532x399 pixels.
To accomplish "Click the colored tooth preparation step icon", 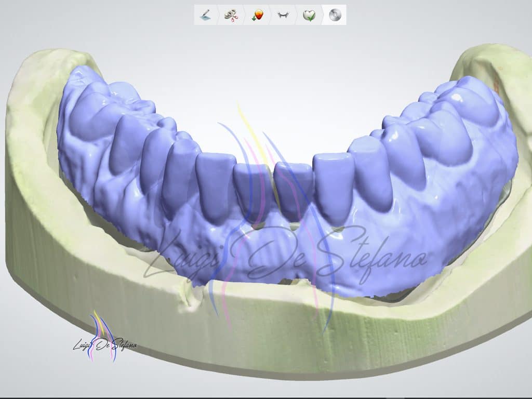I will [x=257, y=15].
